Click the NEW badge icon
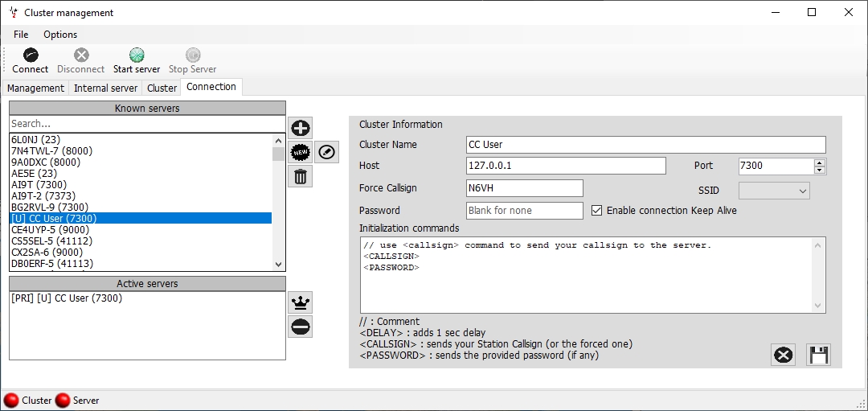This screenshot has height=411, width=868. click(x=300, y=152)
